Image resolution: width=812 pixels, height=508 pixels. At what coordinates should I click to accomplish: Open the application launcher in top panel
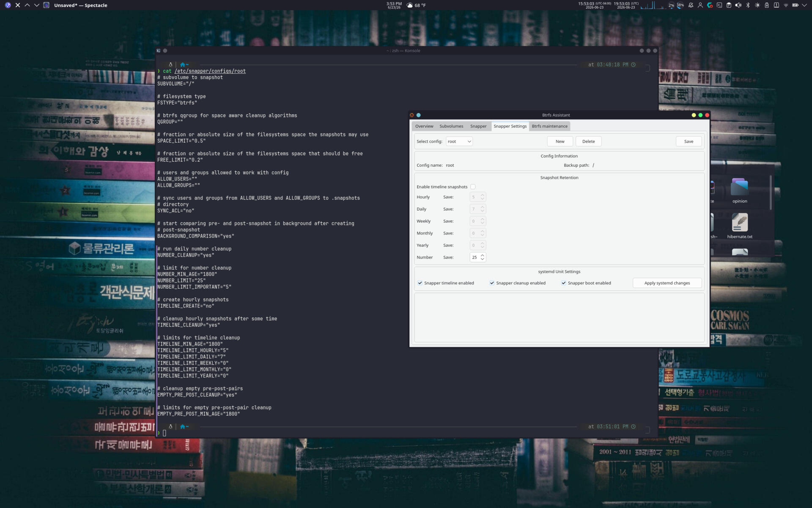click(x=8, y=5)
